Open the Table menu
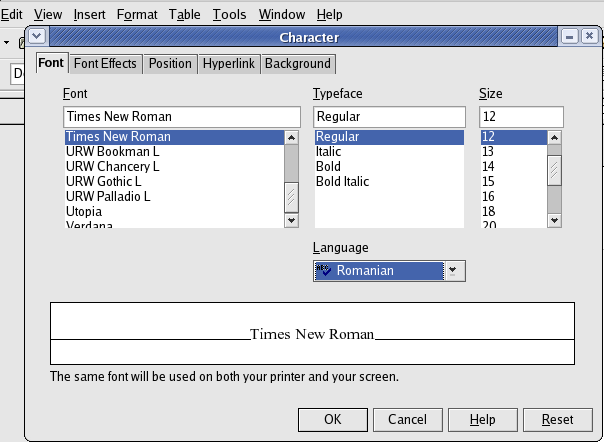 pos(185,15)
